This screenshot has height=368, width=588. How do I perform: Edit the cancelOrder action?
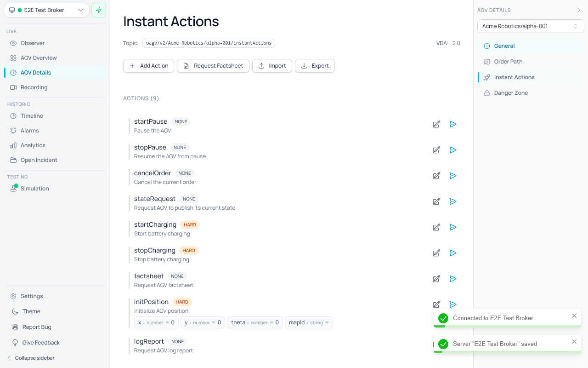click(x=436, y=176)
